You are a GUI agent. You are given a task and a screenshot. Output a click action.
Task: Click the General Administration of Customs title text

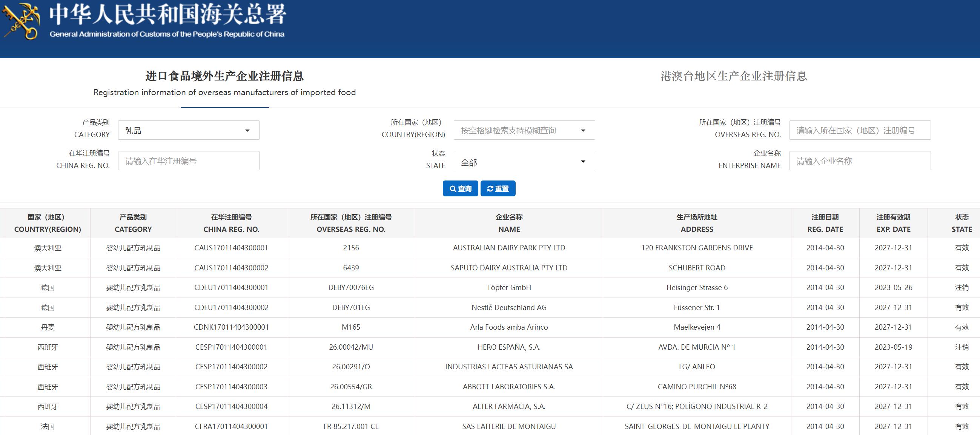pos(167,34)
